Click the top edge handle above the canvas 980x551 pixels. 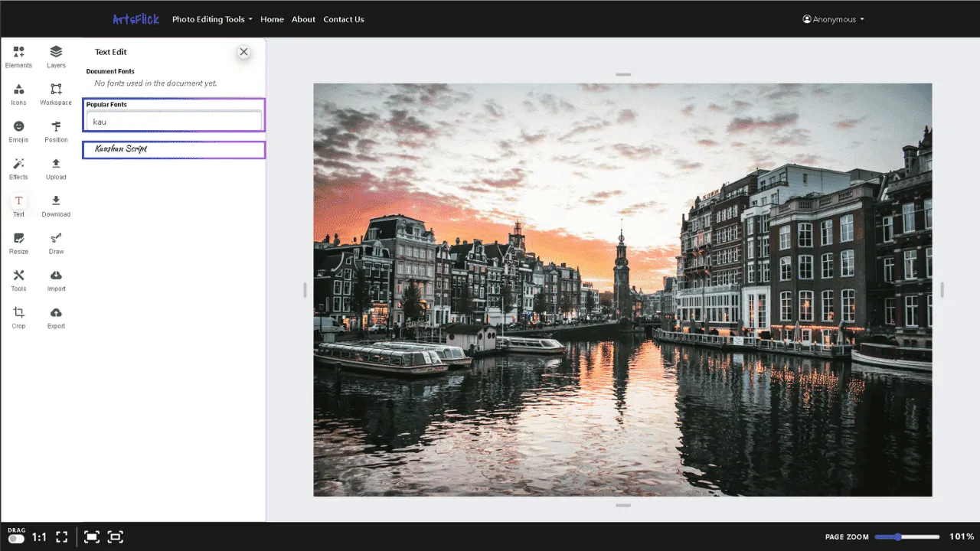(x=623, y=75)
